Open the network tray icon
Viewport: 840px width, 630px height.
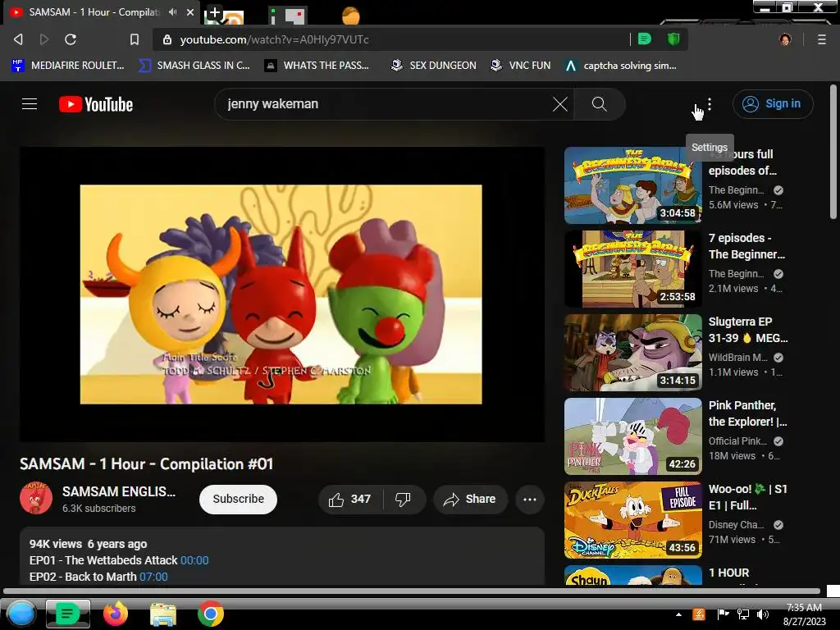pos(743,614)
